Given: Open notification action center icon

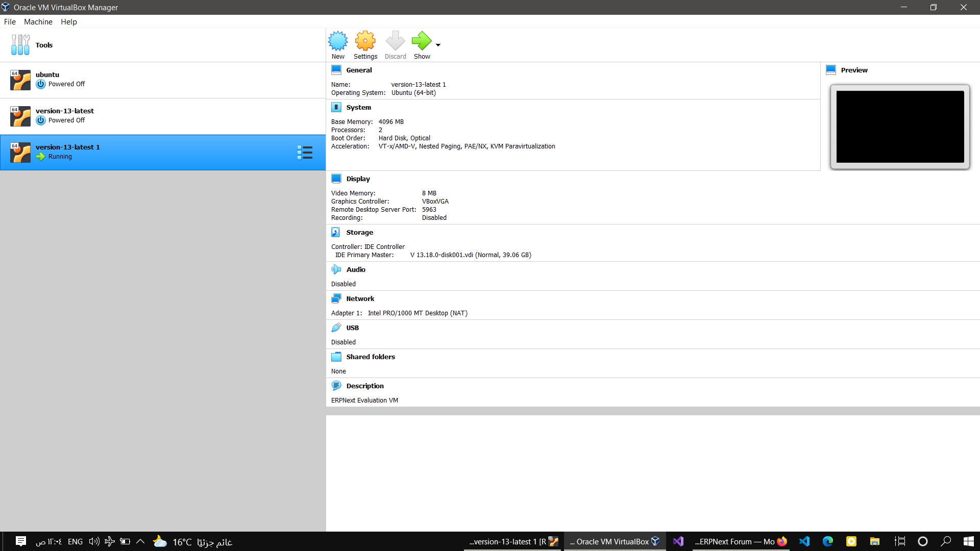Looking at the screenshot, I should (21, 541).
